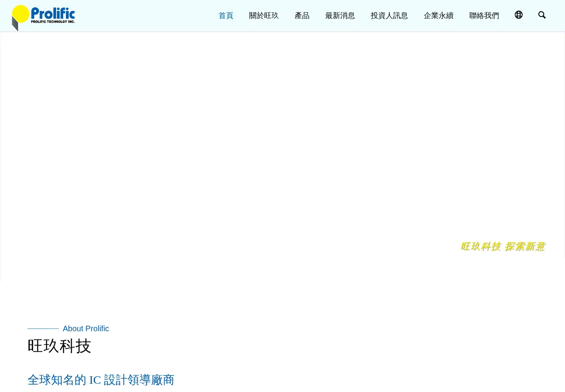565x392 pixels.
Task: Select 最新消息 in the nav bar
Action: click(340, 16)
